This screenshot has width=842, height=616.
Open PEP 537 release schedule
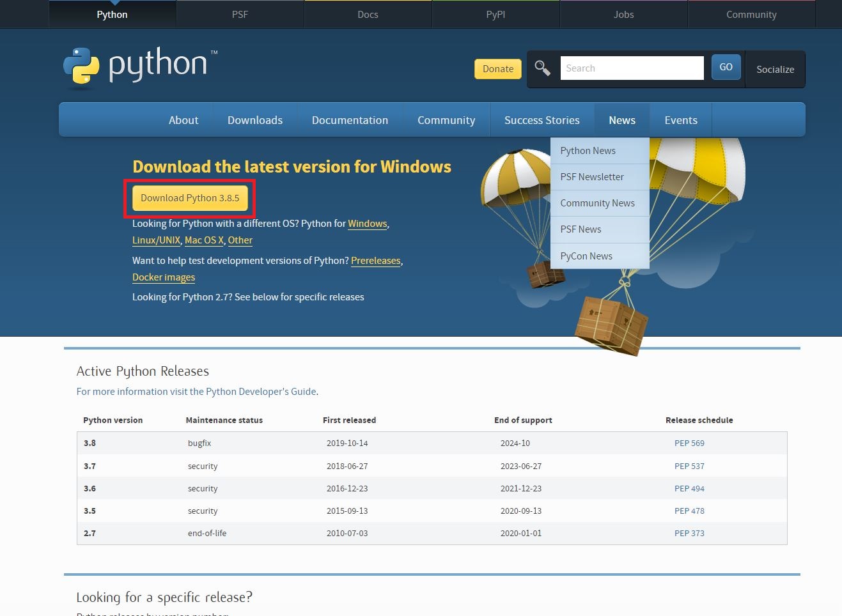689,466
